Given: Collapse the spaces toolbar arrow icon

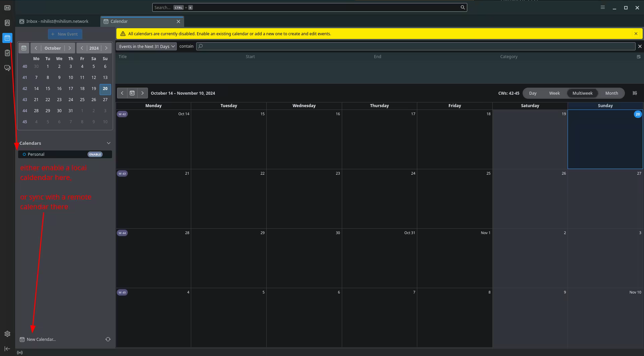Looking at the screenshot, I should pos(7,349).
